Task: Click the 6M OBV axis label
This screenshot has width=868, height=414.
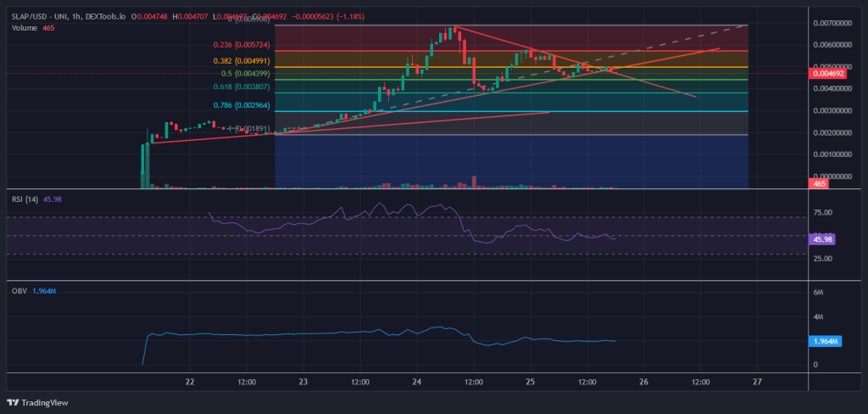Action: pos(818,293)
